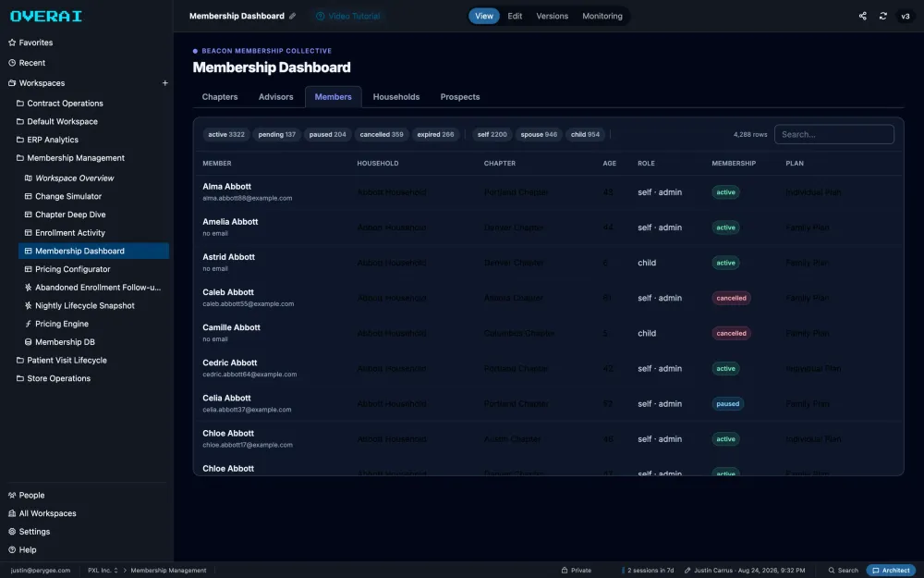Viewport: 924px width, 578px height.
Task: Open the Versions tab
Action: 553,16
